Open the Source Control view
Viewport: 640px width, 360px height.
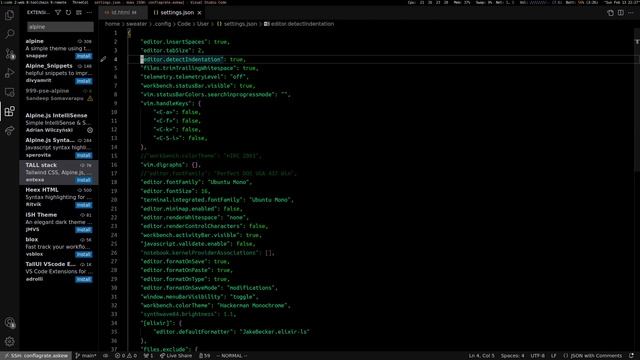coord(9,54)
